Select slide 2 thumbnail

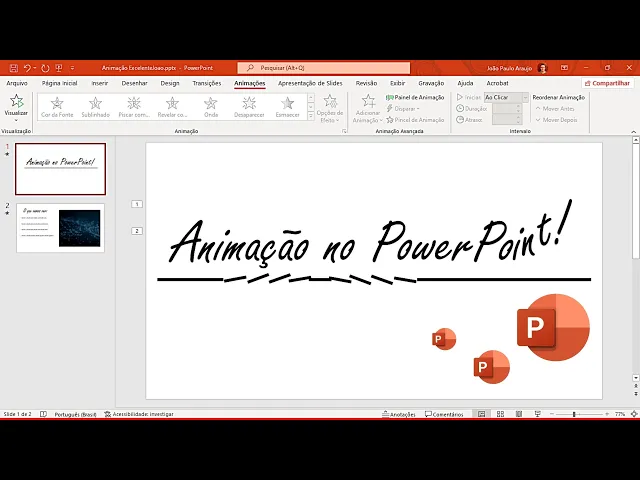pyautogui.click(x=60, y=228)
